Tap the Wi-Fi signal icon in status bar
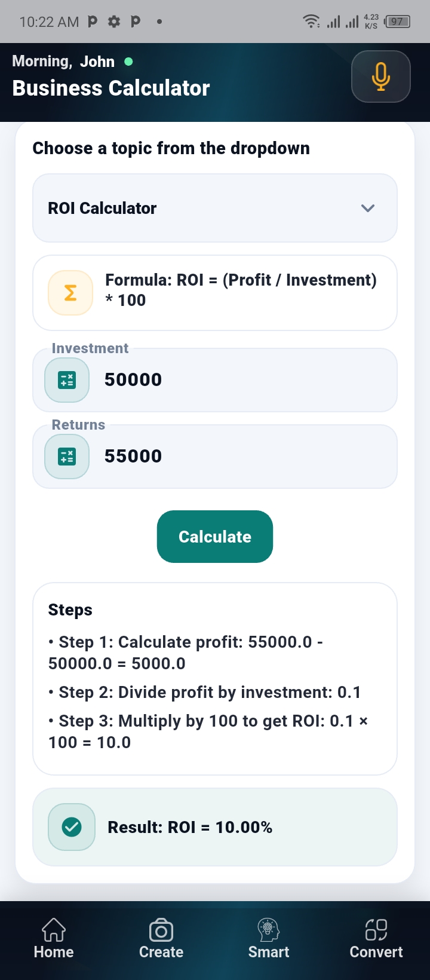This screenshot has width=430, height=980. point(311,22)
